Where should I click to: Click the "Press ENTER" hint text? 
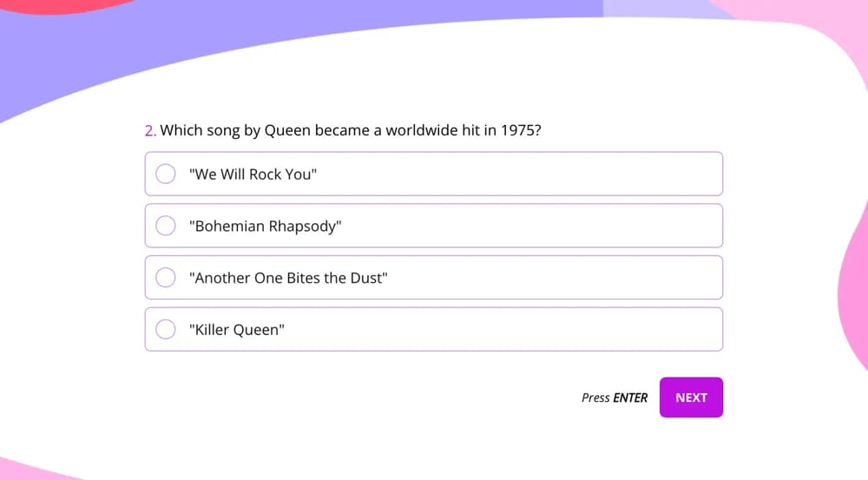[x=614, y=398]
